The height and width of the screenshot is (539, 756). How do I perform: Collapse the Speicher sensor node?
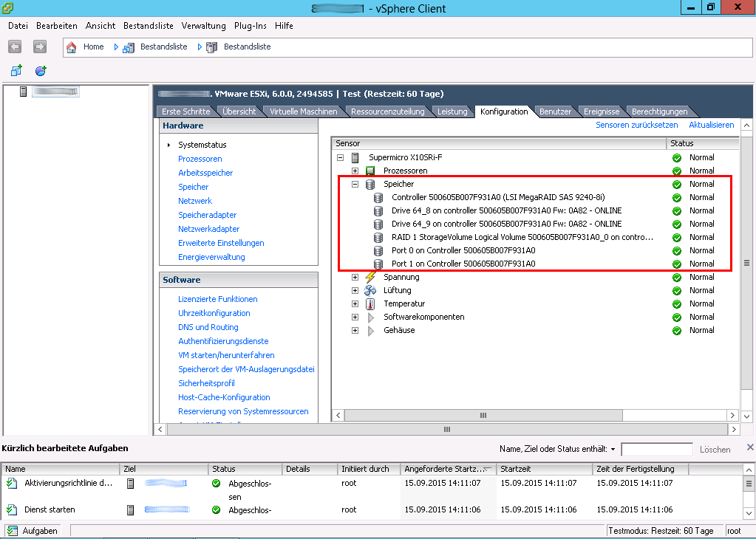tap(355, 184)
